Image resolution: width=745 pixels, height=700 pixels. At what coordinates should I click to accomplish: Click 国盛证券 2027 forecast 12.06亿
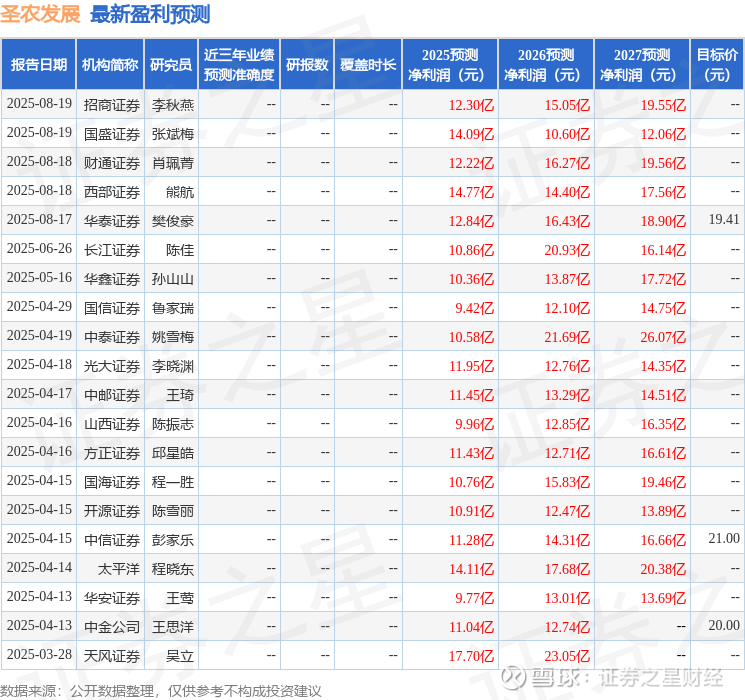point(663,134)
